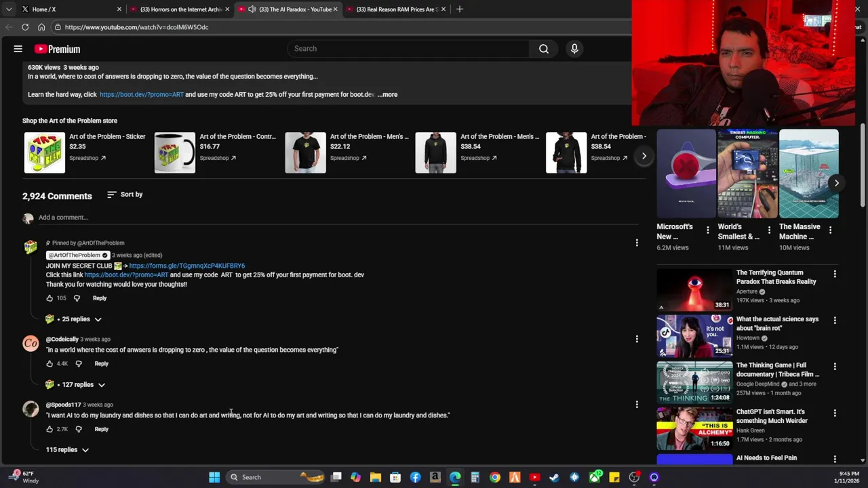Open more options for brain rot video
Viewport: 868px width, 488px height.
[x=835, y=320]
